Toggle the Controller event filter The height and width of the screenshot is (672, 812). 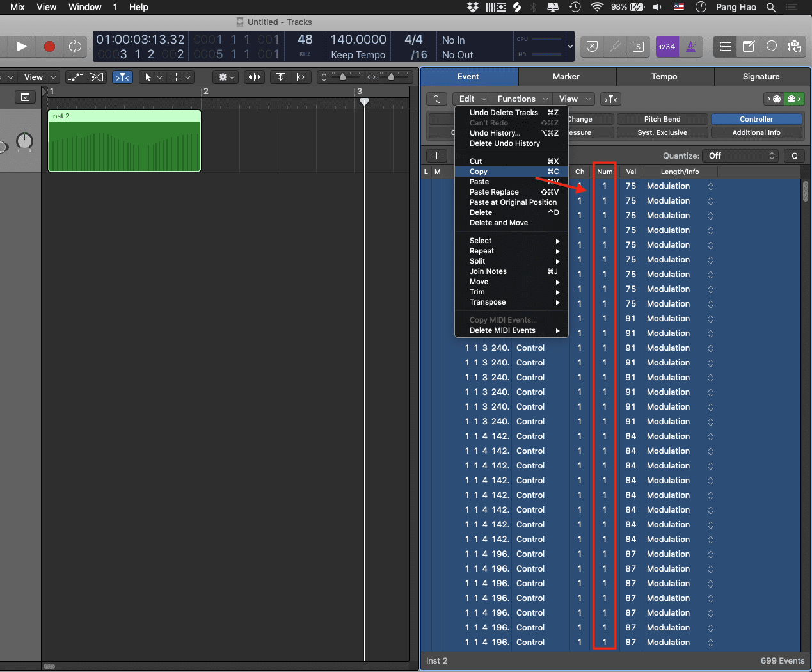[x=756, y=119]
